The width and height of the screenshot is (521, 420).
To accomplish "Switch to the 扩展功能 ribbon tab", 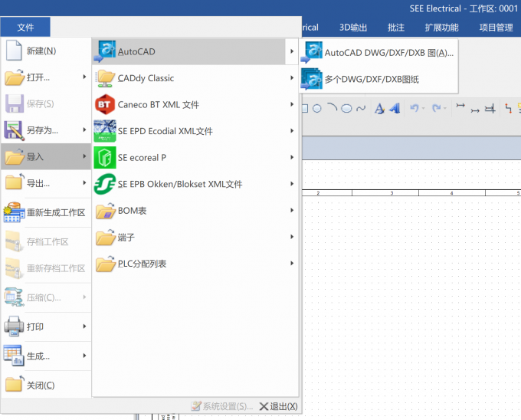I will (x=441, y=28).
